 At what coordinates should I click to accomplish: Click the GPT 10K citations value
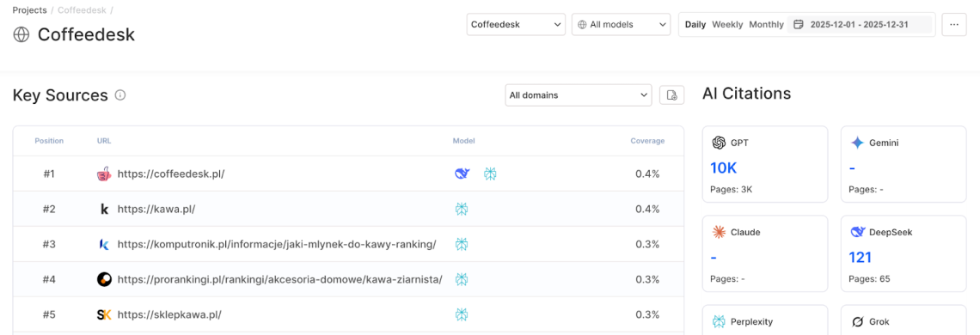click(x=724, y=167)
